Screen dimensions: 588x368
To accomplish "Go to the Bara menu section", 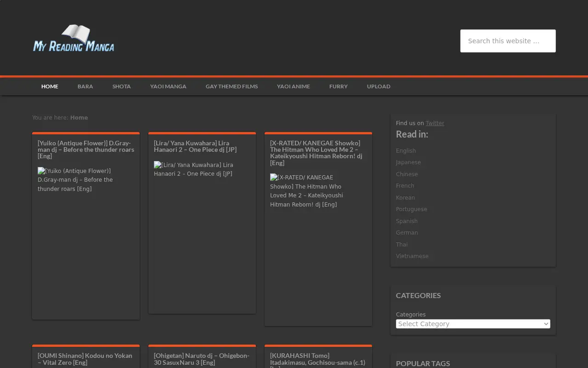I will [85, 86].
